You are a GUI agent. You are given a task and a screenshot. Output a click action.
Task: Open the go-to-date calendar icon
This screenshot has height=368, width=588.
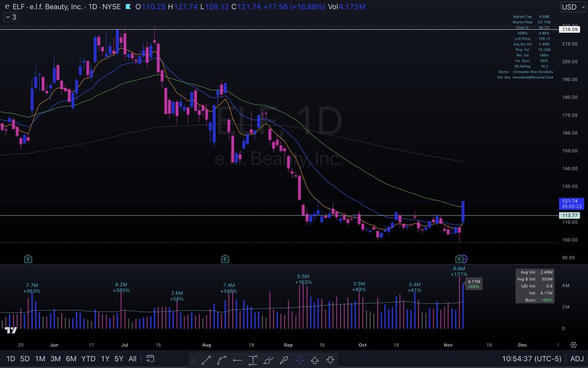pos(150,358)
